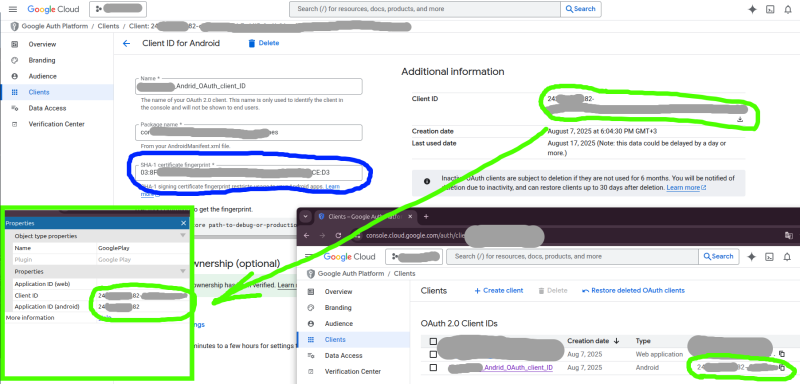Tick the checkbox for the Andrid_OAuth_client_ID row
This screenshot has height=384, width=800.
click(x=433, y=368)
